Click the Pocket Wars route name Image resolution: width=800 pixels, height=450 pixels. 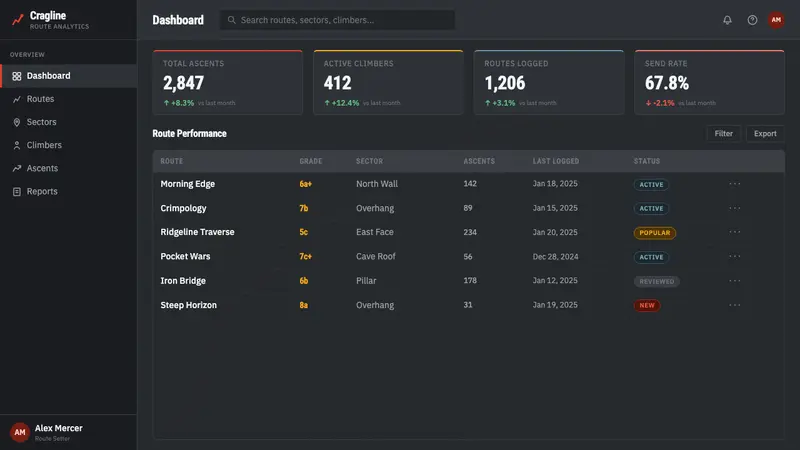(x=185, y=257)
